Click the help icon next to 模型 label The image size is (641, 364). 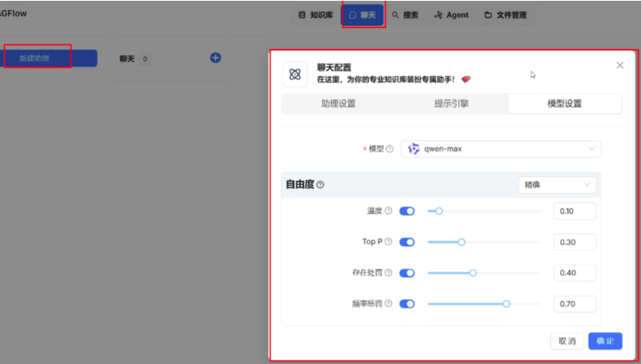click(x=390, y=149)
